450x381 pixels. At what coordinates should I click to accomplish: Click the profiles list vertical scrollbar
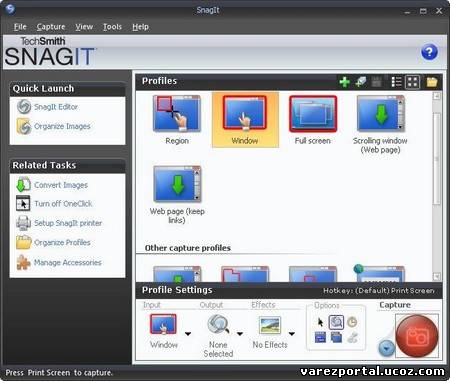437,186
